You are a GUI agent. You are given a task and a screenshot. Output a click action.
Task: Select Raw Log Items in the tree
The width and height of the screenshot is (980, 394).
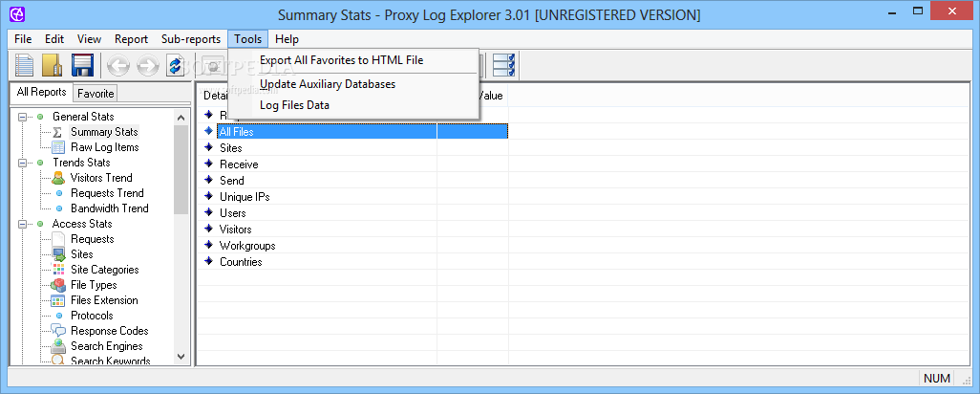(x=104, y=147)
